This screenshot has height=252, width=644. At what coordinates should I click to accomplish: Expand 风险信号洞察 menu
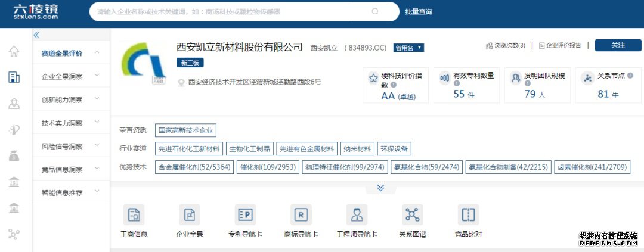pos(70,146)
